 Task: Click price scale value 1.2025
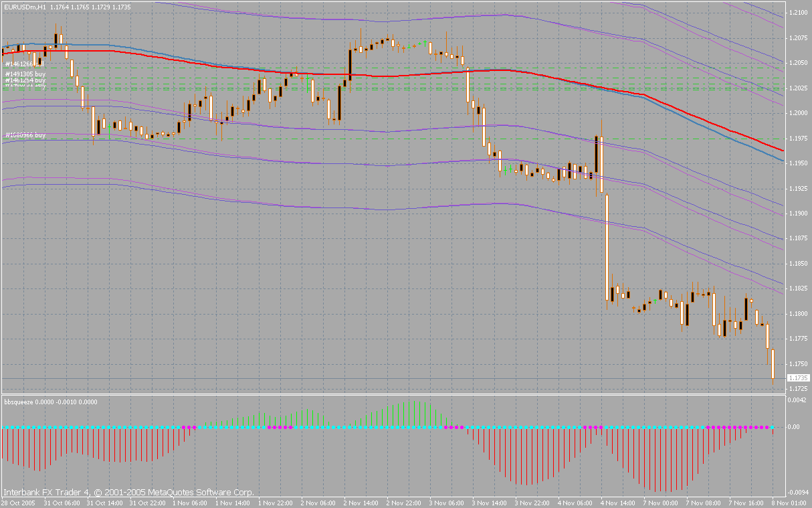point(799,88)
